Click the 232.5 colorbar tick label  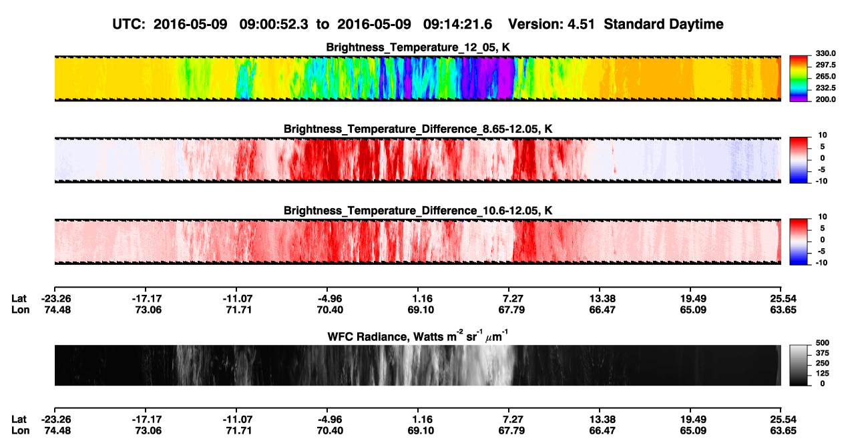point(826,88)
